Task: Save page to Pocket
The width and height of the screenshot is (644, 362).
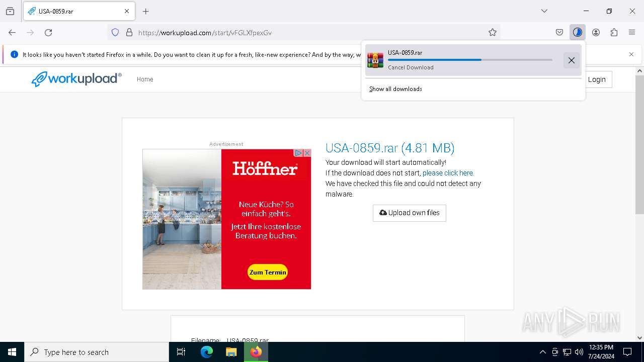Action: (559, 32)
